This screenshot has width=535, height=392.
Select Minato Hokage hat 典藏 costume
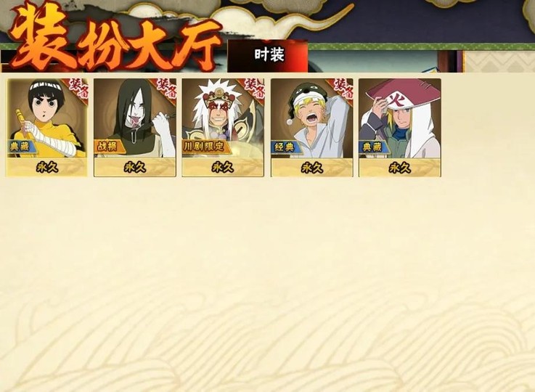pos(400,128)
